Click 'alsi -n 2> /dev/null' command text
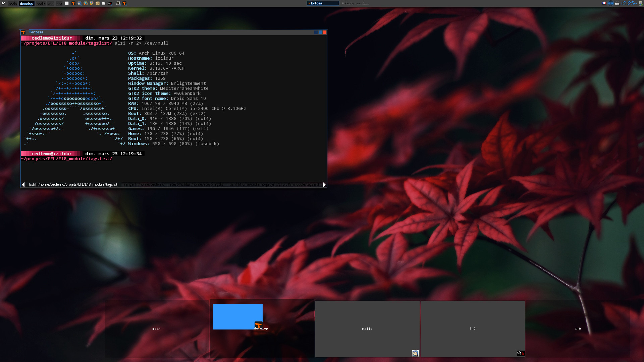 (142, 43)
